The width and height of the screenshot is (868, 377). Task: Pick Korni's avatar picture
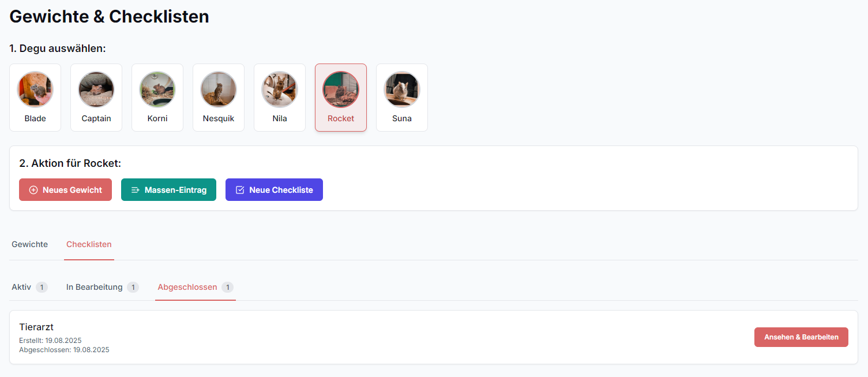pos(157,89)
